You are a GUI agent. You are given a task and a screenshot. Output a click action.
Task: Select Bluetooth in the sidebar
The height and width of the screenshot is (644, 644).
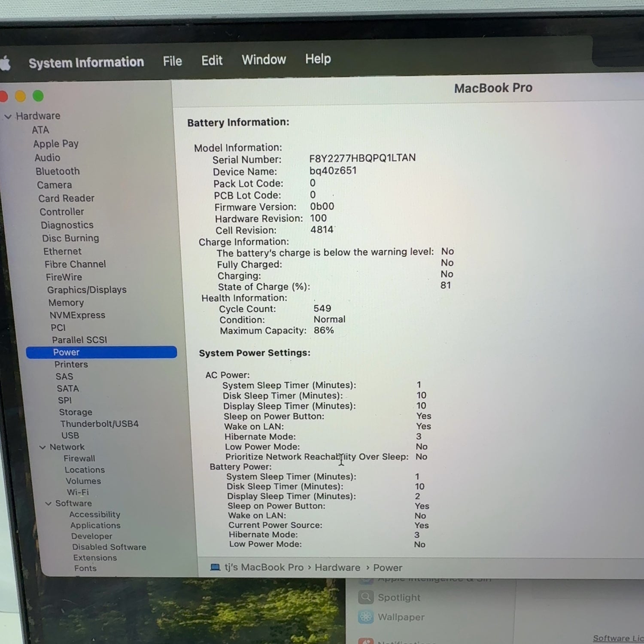[x=58, y=171]
